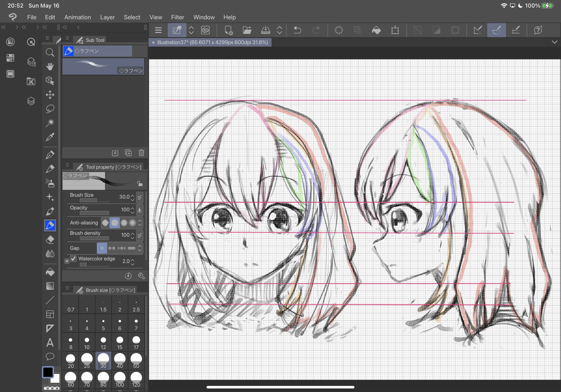Select the Eyedropper tool
The width and height of the screenshot is (561, 392).
(x=50, y=137)
